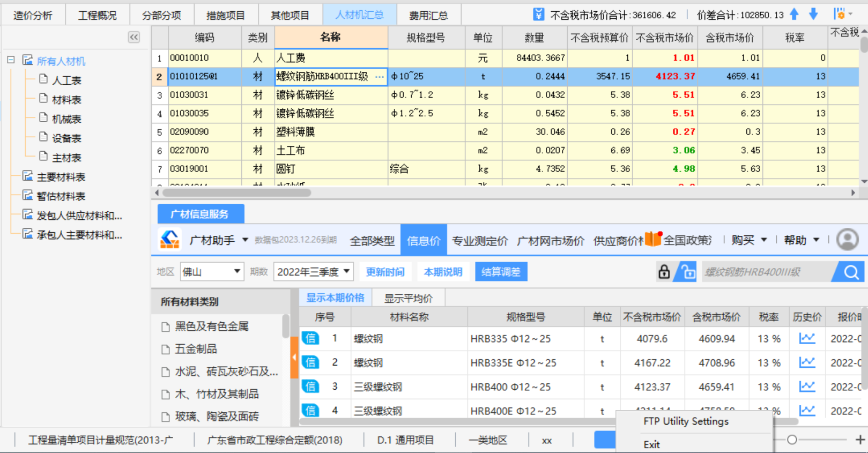Click the 4123.37 market price cell
This screenshot has width=868, height=453.
tap(665, 77)
